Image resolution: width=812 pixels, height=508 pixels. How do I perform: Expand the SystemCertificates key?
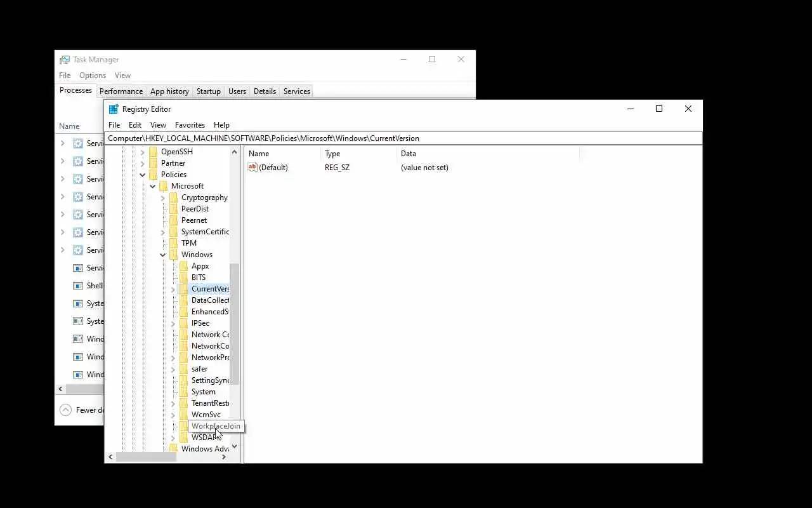coord(163,232)
